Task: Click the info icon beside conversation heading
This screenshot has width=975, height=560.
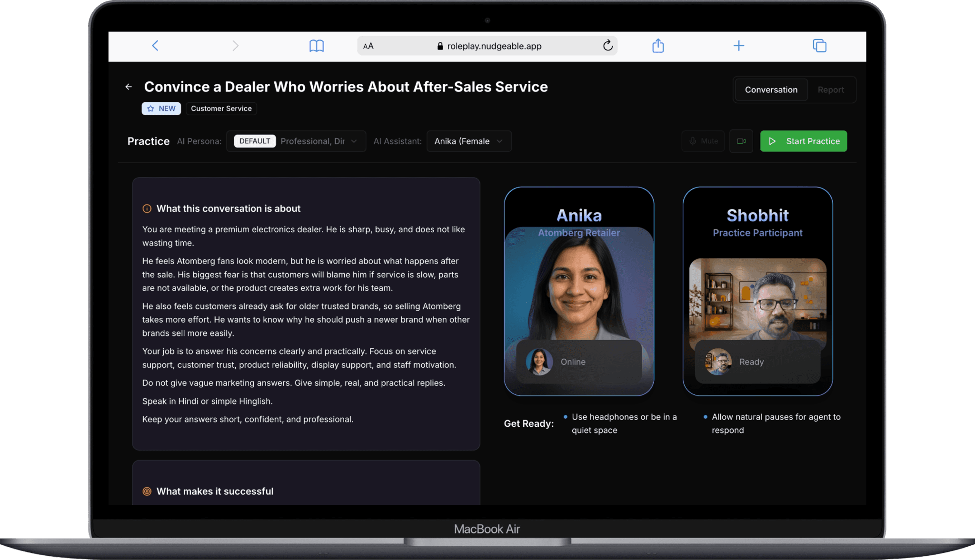Action: coord(147,209)
